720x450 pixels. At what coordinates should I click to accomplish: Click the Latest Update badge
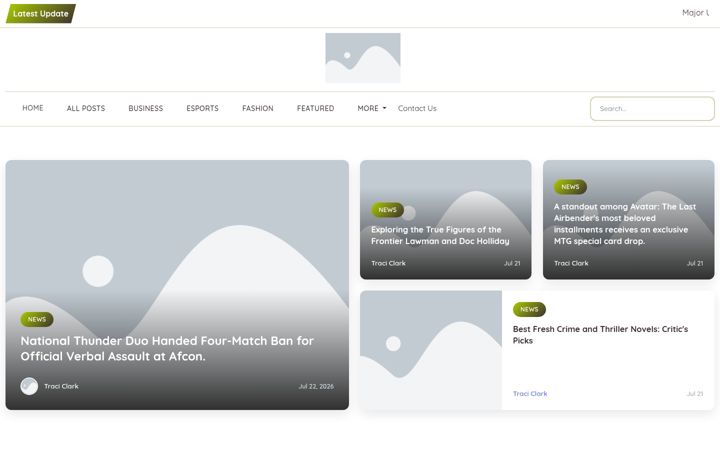(x=40, y=13)
